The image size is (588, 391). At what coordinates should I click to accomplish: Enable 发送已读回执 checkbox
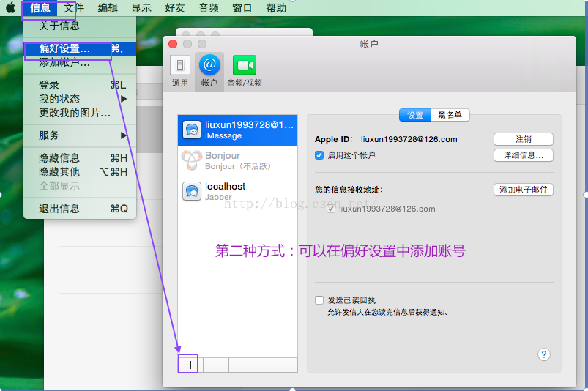(x=319, y=300)
